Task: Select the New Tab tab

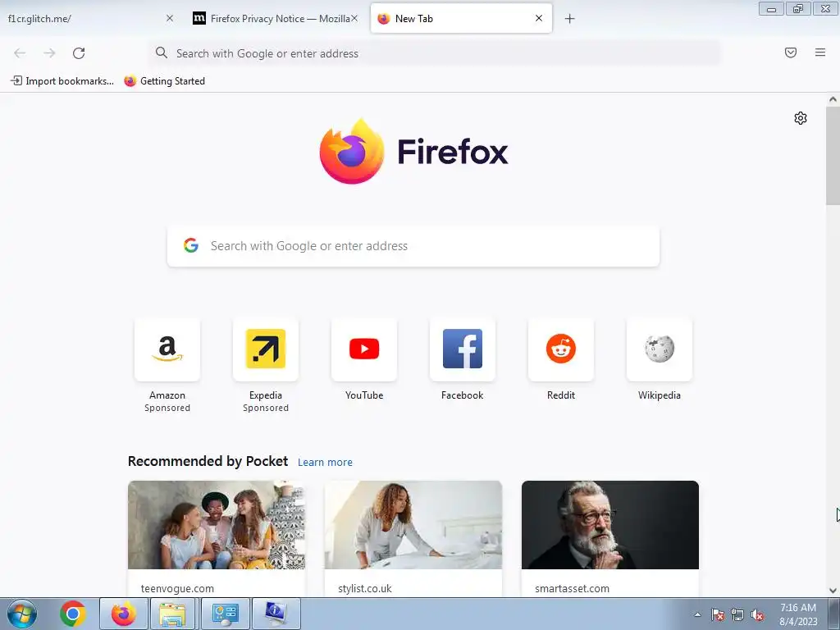Action: pos(461,18)
